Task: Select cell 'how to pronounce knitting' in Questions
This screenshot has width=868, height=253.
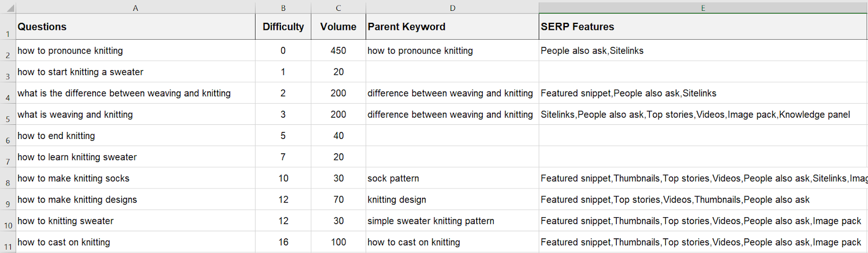Action: tap(136, 50)
